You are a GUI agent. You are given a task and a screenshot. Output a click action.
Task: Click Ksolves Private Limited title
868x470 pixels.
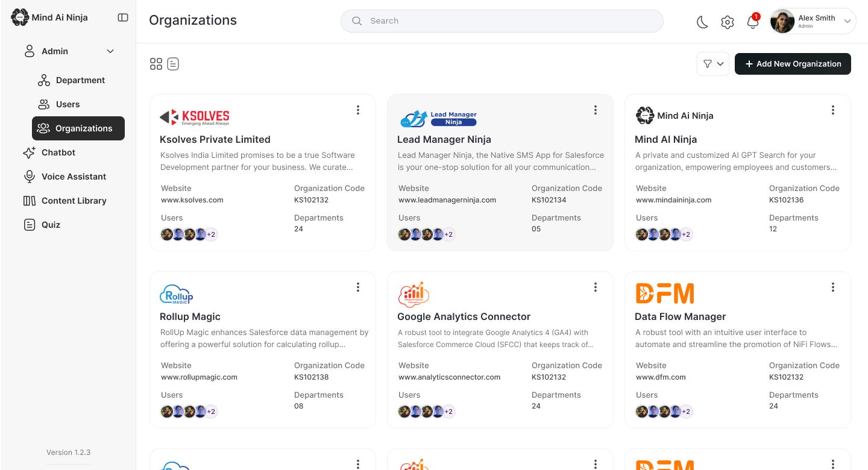pyautogui.click(x=215, y=139)
